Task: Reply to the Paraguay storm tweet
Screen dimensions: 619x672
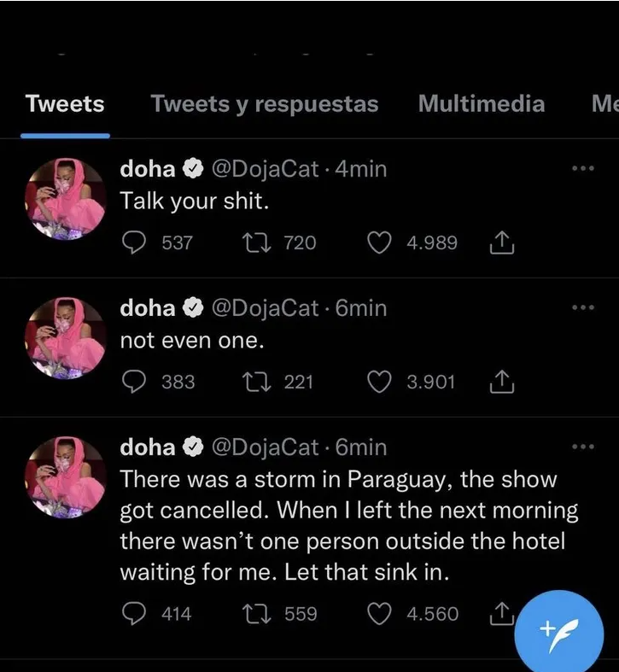Action: pyautogui.click(x=134, y=614)
